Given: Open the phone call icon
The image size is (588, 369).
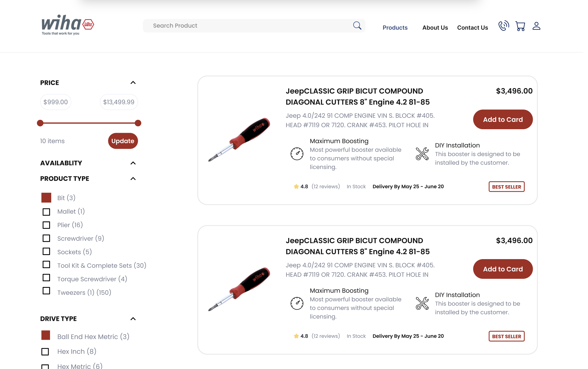Looking at the screenshot, I should click(x=503, y=26).
